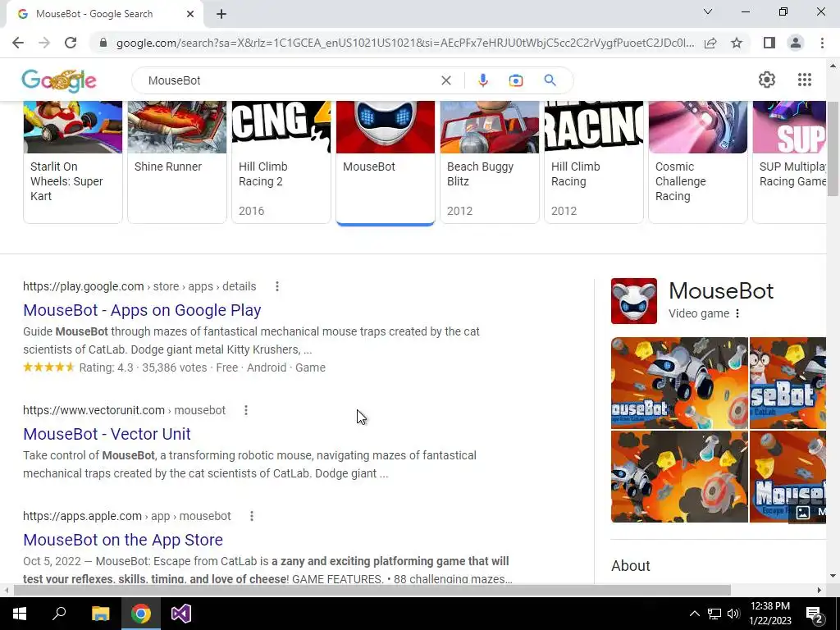Screen dimensions: 840x630
Task: Click the browser forward arrow
Action: [x=44, y=43]
